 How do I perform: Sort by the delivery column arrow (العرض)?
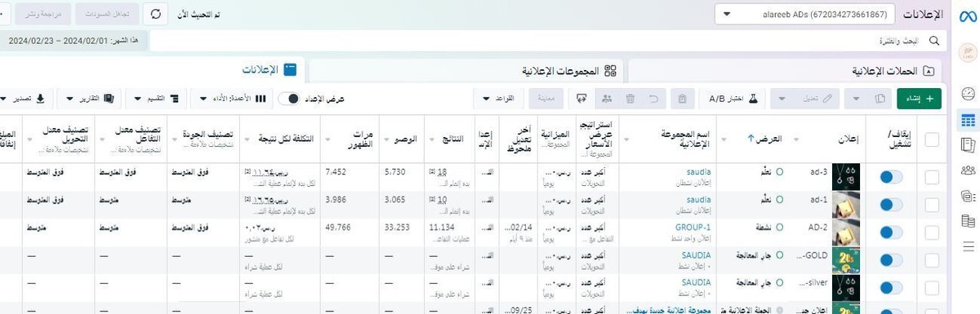click(750, 139)
